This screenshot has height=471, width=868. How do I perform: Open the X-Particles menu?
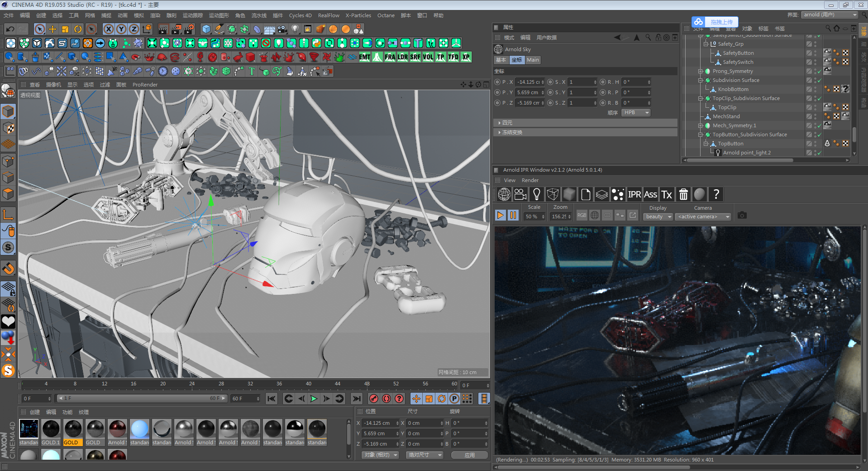tap(358, 15)
